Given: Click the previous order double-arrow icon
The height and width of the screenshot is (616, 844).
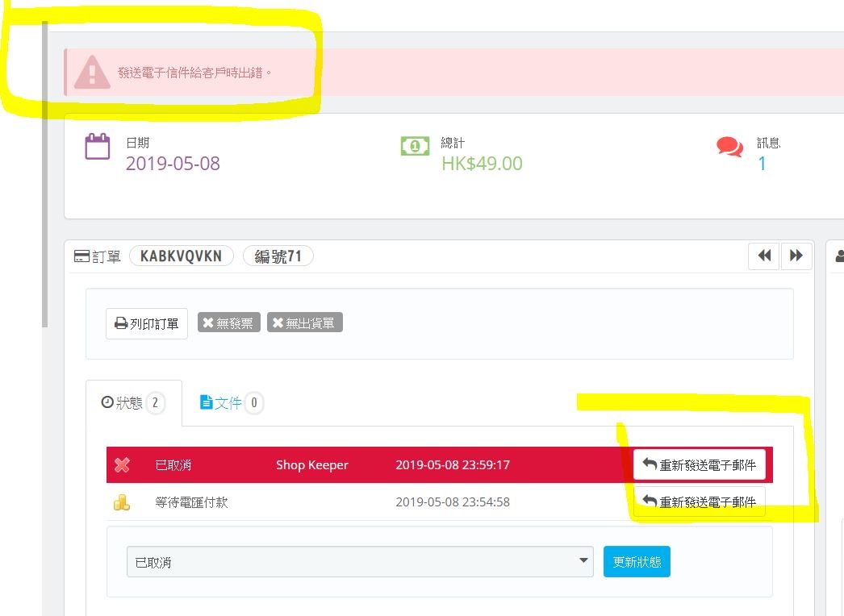Looking at the screenshot, I should click(764, 256).
